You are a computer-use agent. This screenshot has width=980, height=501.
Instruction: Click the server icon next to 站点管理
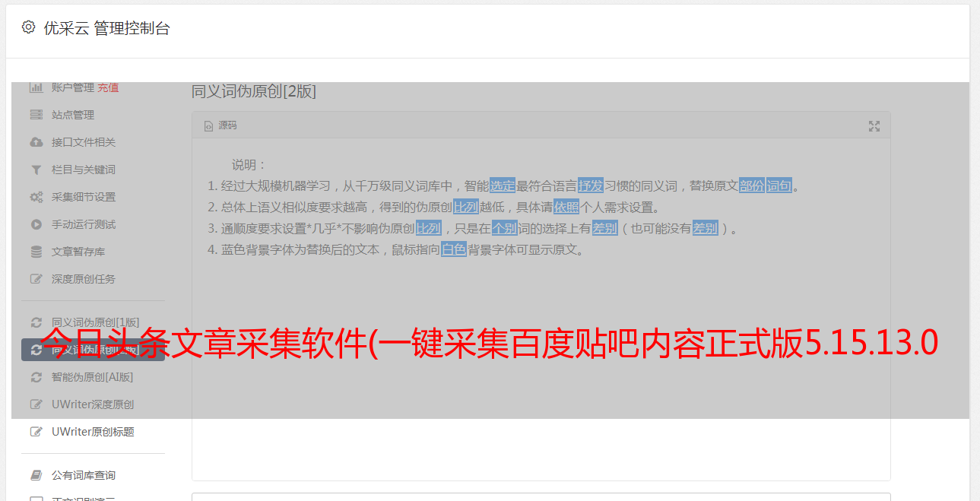coord(36,115)
